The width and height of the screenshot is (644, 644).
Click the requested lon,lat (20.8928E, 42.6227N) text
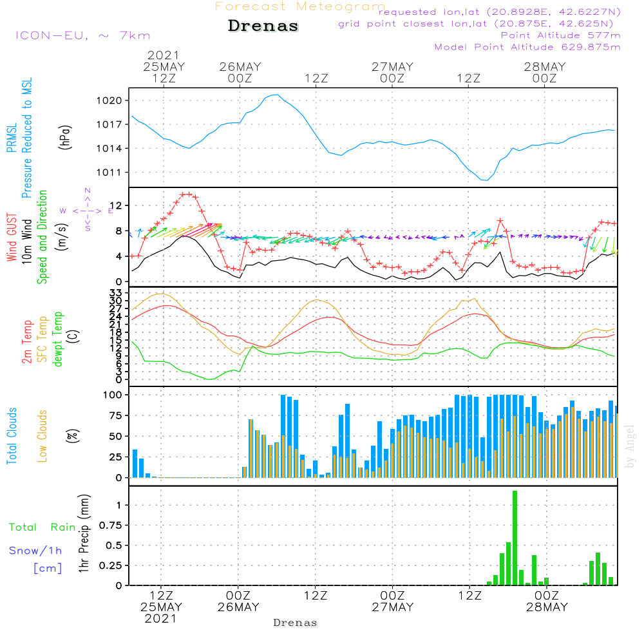pos(500,12)
